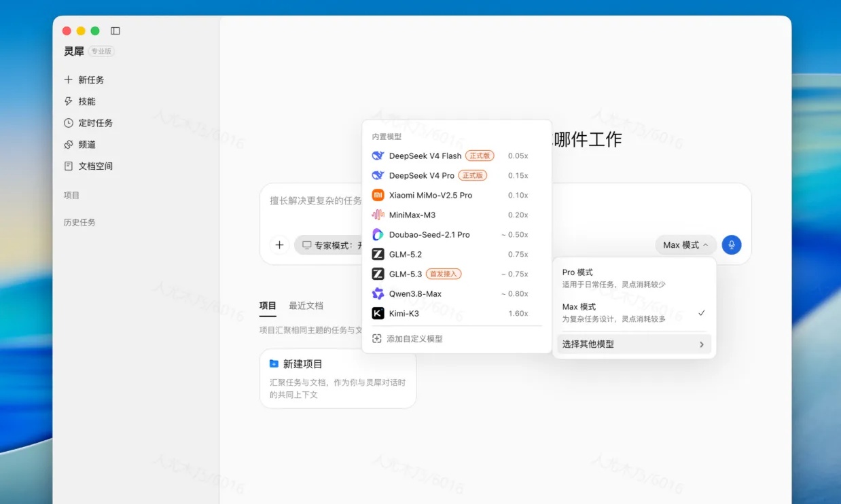Choose DeepSeek V4 Flash model
Screen dimensions: 841x504
pyautogui.click(x=457, y=156)
